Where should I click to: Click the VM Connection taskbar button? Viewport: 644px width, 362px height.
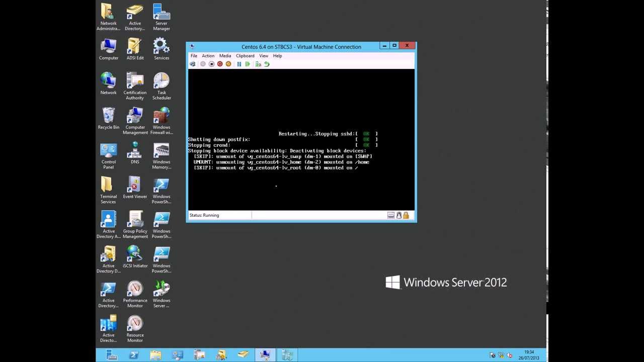point(265,355)
